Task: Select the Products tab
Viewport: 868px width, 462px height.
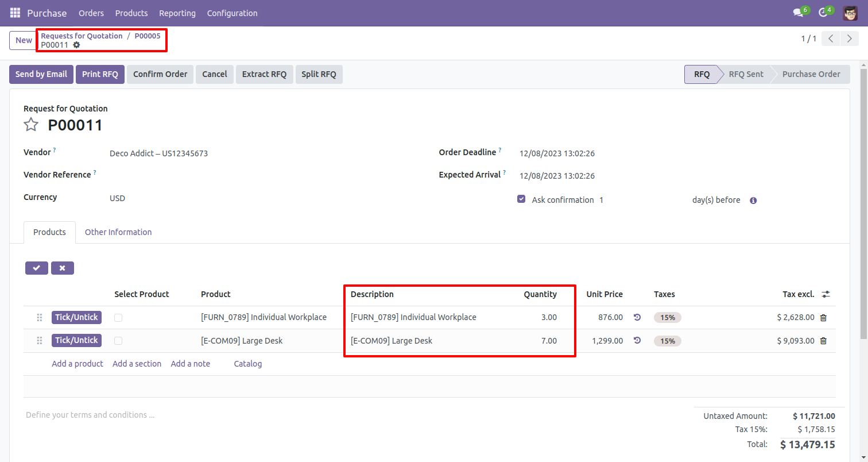Action: pyautogui.click(x=49, y=232)
